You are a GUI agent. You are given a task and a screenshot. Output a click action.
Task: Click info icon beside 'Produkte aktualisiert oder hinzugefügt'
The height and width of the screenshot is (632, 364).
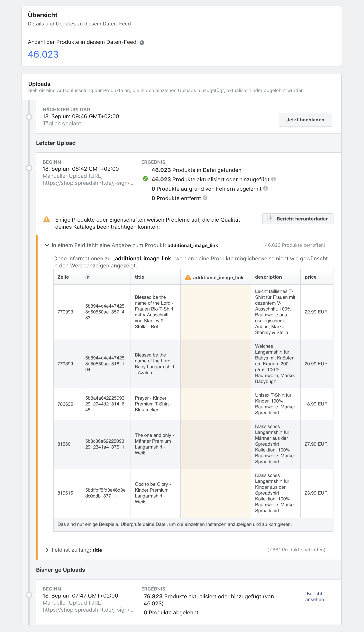pyautogui.click(x=274, y=179)
